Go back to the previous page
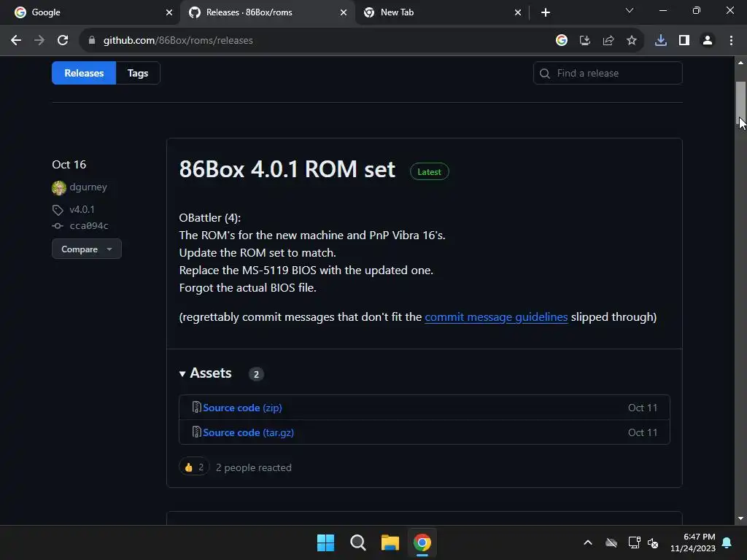This screenshot has height=560, width=747. coord(16,41)
